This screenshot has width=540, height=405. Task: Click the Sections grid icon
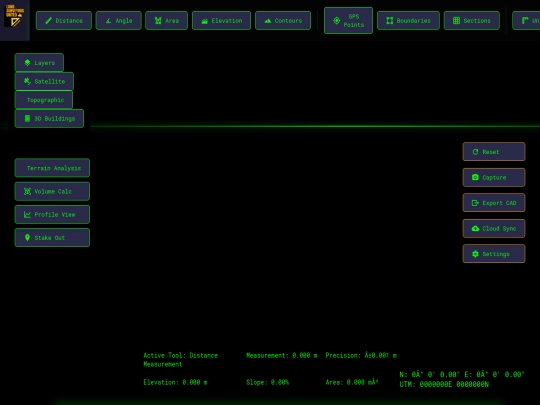pos(456,21)
